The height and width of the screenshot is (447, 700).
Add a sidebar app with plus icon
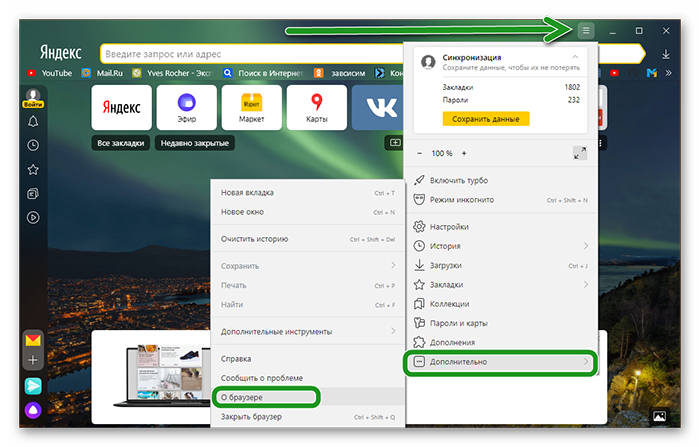(33, 360)
